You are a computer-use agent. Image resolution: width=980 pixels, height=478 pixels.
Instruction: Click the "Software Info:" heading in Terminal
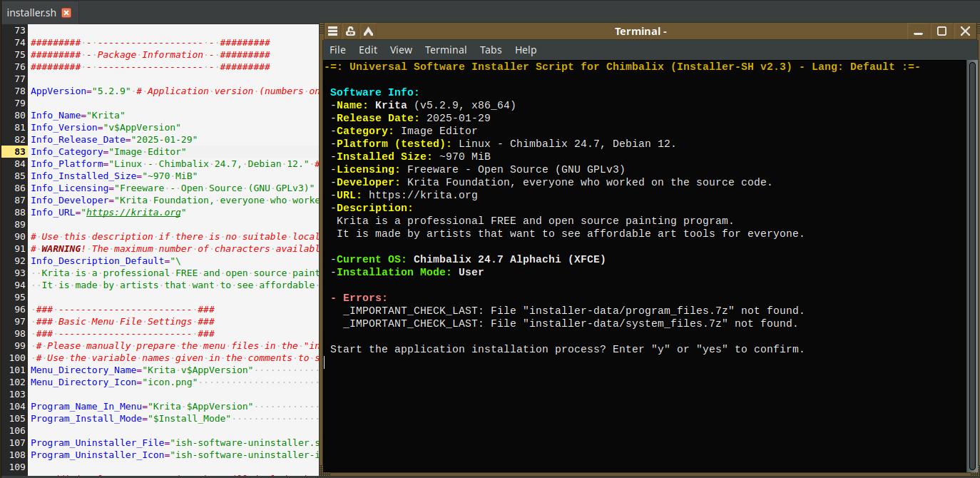click(x=375, y=92)
